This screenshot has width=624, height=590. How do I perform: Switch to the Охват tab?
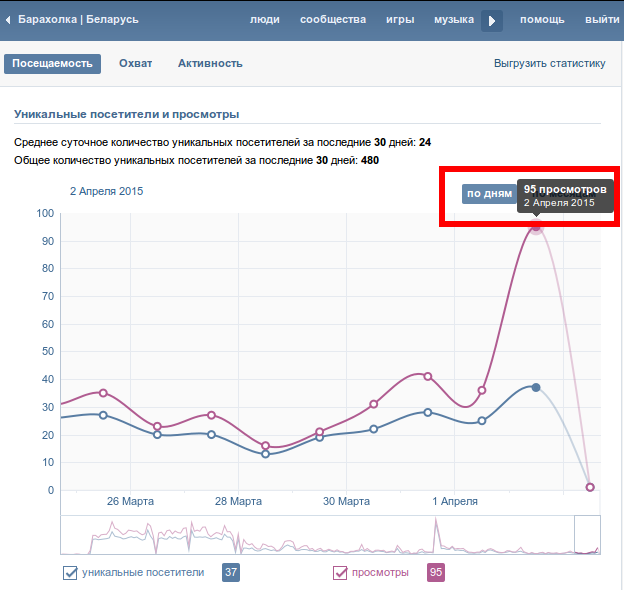[x=136, y=64]
